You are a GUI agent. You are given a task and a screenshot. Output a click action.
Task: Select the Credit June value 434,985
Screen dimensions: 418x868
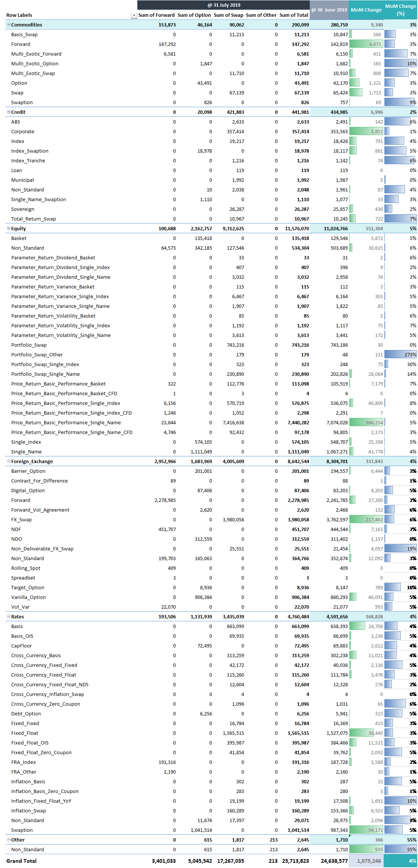(x=339, y=112)
